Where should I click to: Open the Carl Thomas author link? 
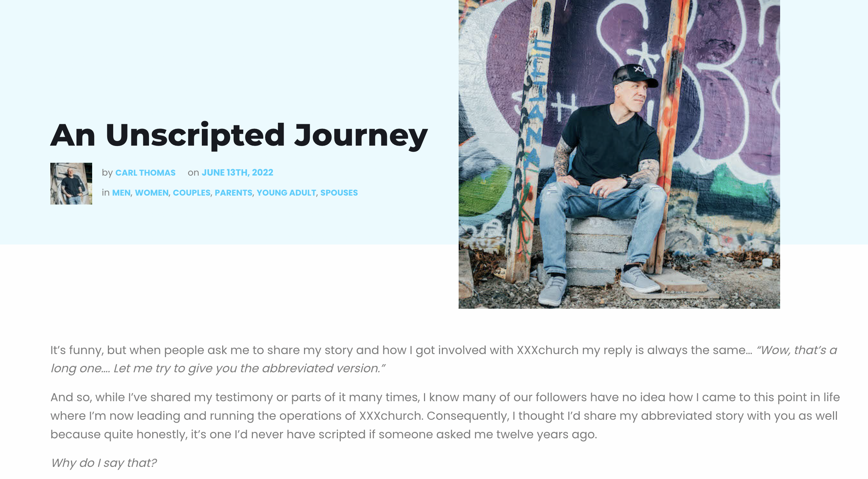pyautogui.click(x=145, y=173)
